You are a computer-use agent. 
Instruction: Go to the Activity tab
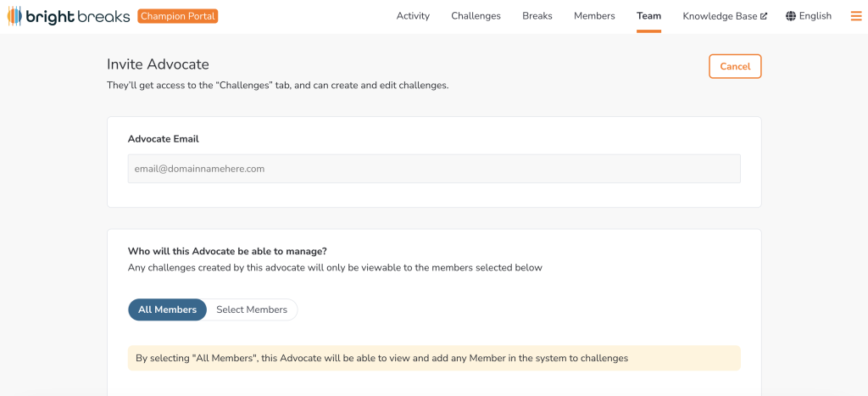(x=413, y=16)
